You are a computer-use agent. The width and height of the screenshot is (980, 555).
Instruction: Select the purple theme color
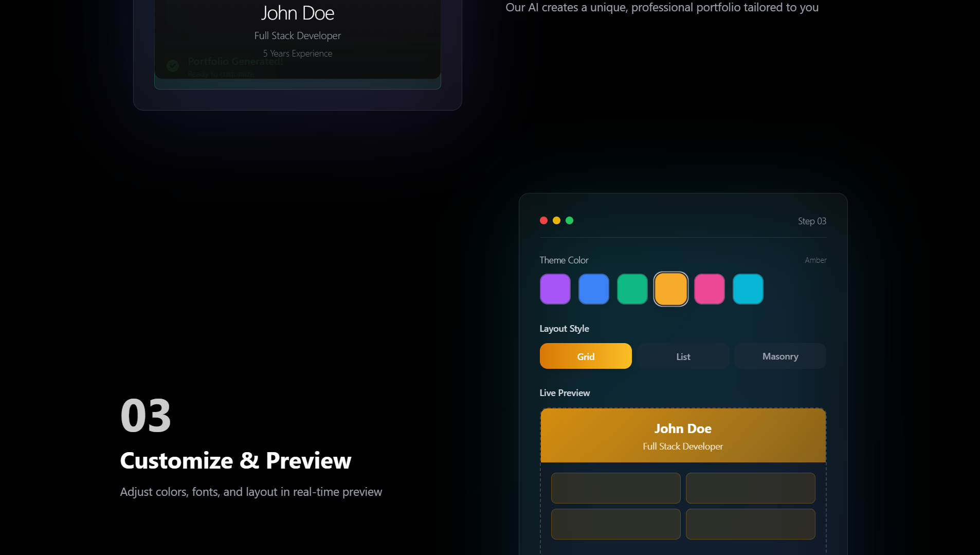[x=555, y=289]
